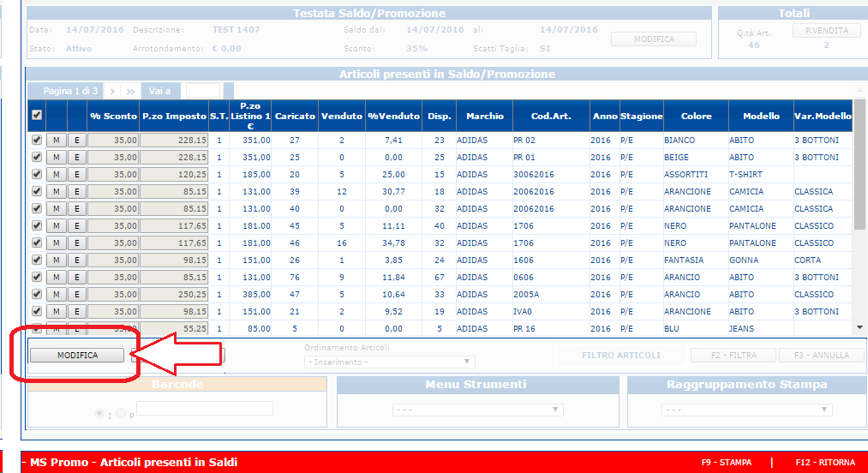Click the Venduto column header

[342, 116]
